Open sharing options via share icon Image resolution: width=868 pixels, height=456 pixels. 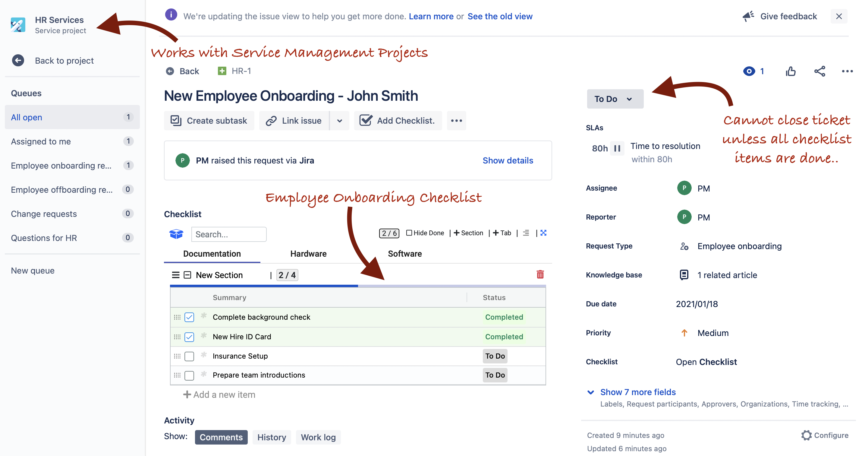(x=819, y=71)
